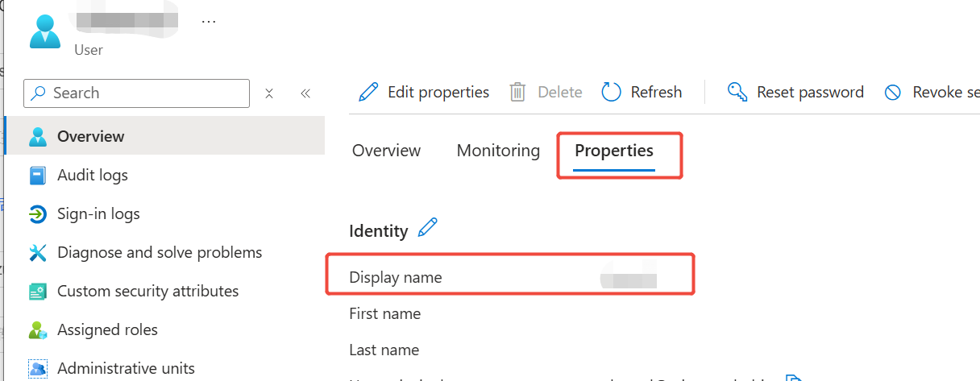Click the Display name label
Screen dimensions: 980x381
tap(396, 277)
